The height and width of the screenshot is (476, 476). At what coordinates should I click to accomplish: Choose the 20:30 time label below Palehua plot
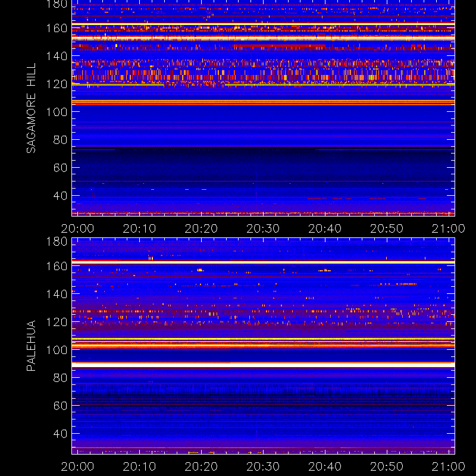pyautogui.click(x=263, y=466)
